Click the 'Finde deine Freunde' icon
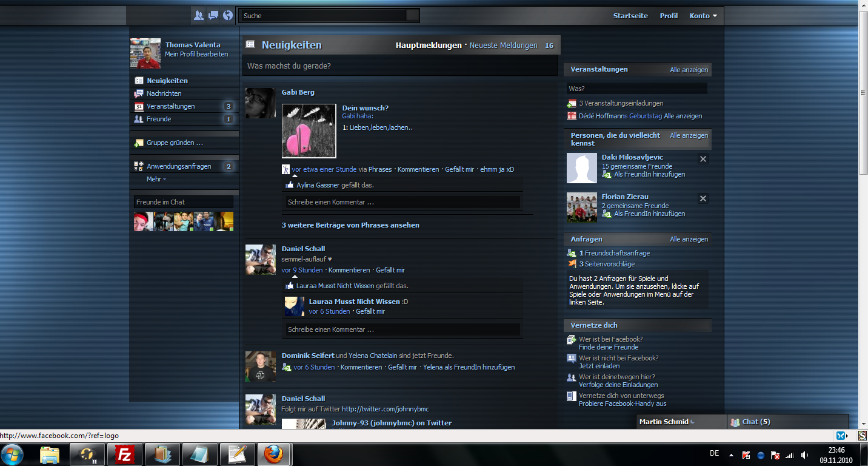The height and width of the screenshot is (466, 868). point(572,340)
